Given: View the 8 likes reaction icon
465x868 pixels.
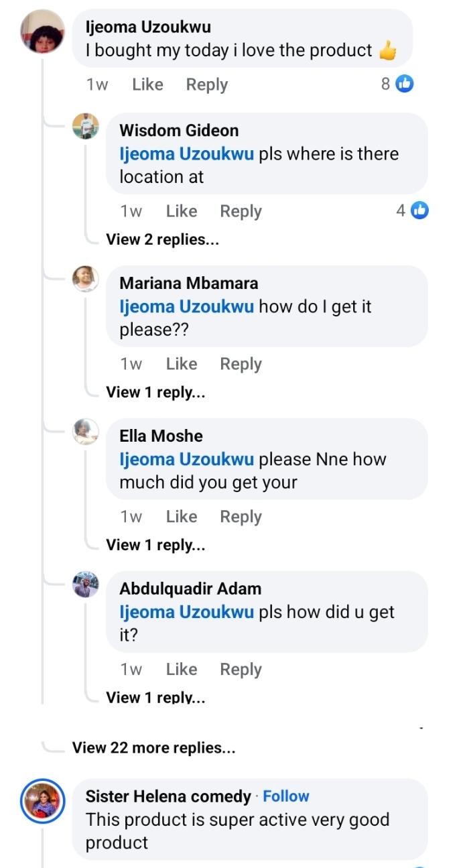Looking at the screenshot, I should coord(404,84).
